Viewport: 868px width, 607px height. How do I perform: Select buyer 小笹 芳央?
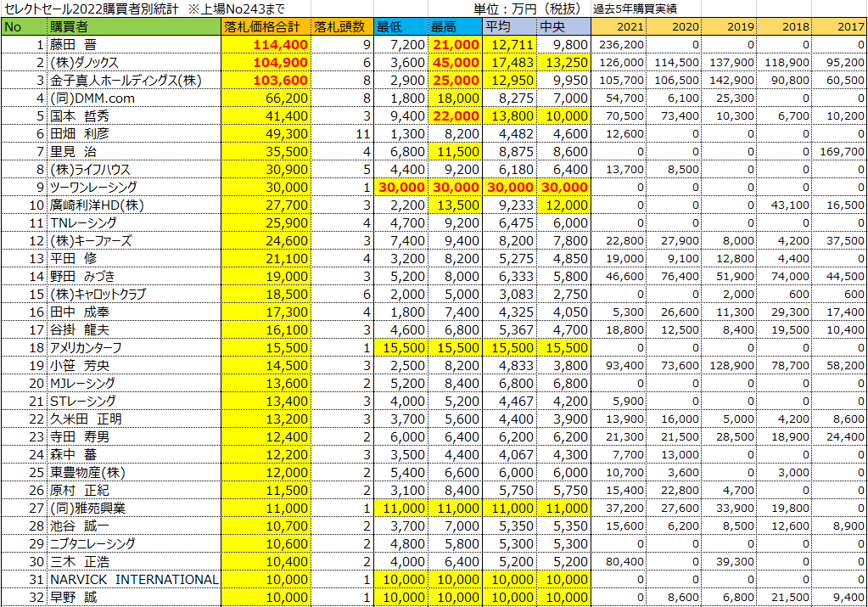[80, 366]
